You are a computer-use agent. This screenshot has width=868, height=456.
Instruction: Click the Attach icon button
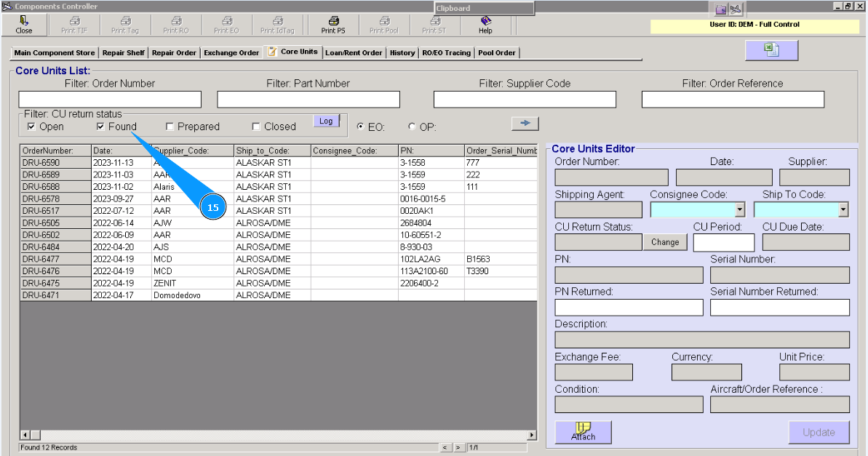click(x=583, y=432)
